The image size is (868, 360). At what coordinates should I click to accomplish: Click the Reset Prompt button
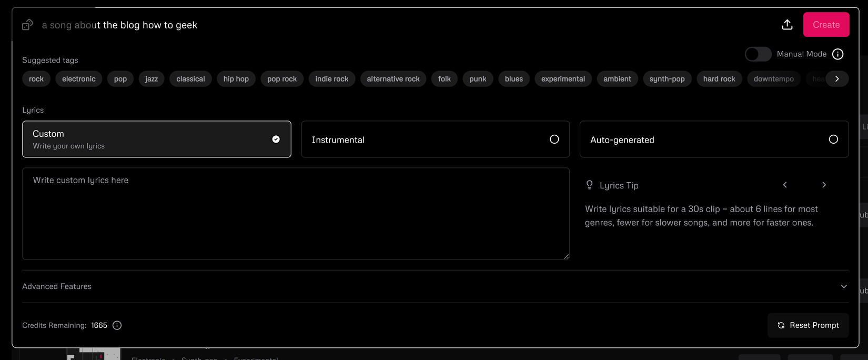pyautogui.click(x=808, y=325)
